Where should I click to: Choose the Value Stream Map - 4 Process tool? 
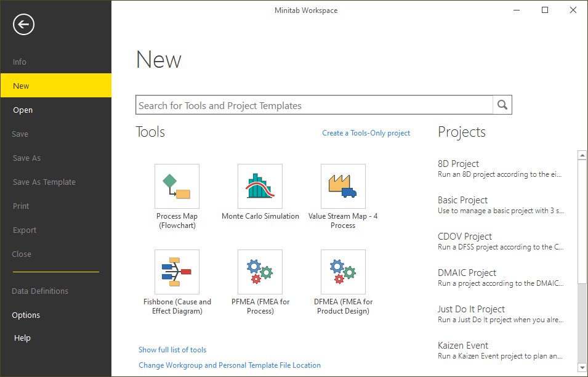tap(343, 186)
